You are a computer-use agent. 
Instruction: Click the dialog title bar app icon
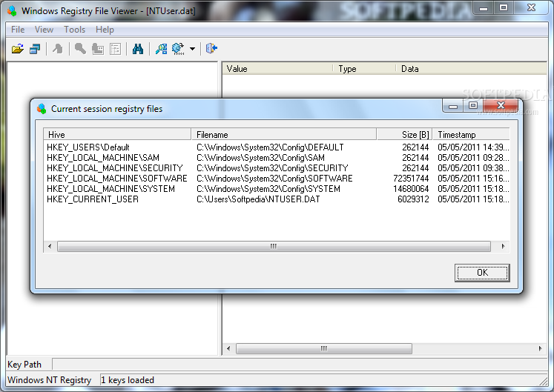[42, 109]
